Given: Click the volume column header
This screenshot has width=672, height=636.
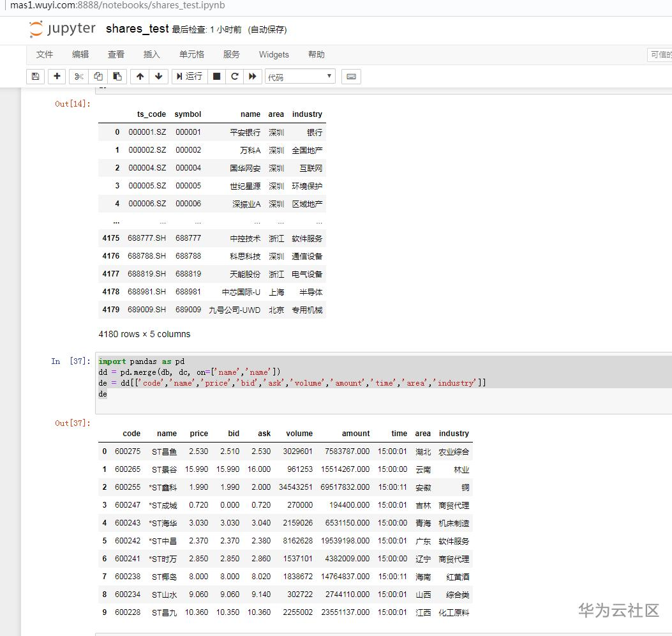Looking at the screenshot, I should pos(299,434).
